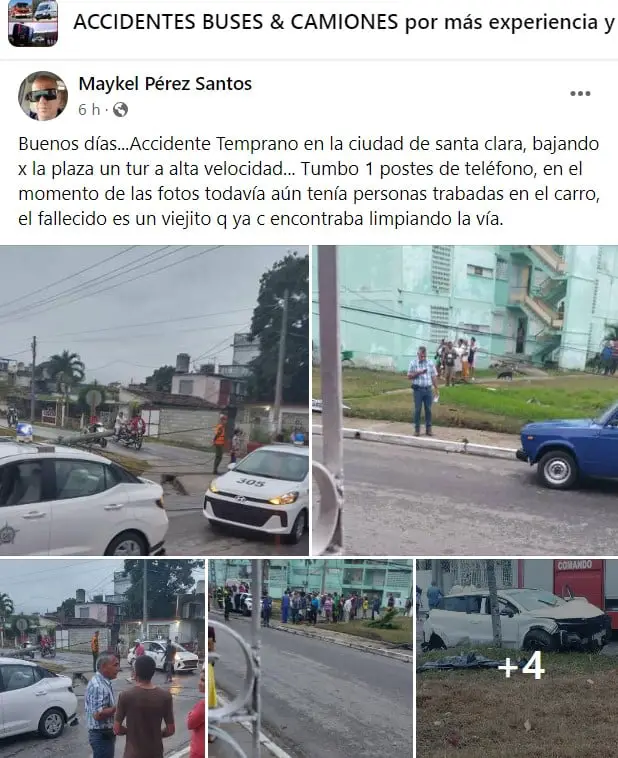Viewport: 618px width, 758px height.
Task: Open Maykel Pérez Santos profile picture
Action: tap(43, 96)
